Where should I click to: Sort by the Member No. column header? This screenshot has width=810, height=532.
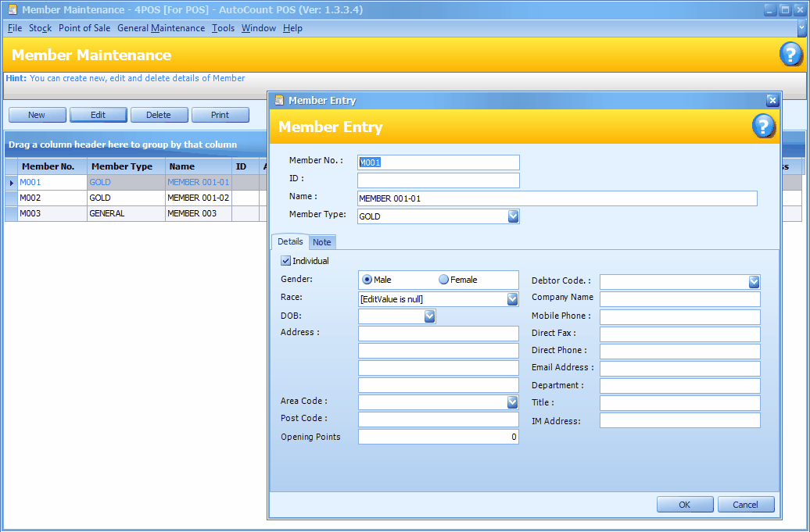[52, 166]
